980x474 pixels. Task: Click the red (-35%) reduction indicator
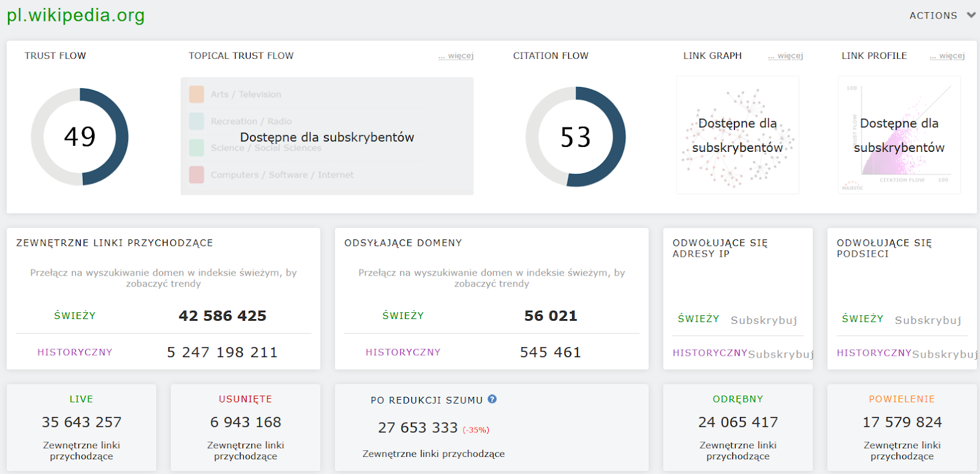[x=476, y=430]
